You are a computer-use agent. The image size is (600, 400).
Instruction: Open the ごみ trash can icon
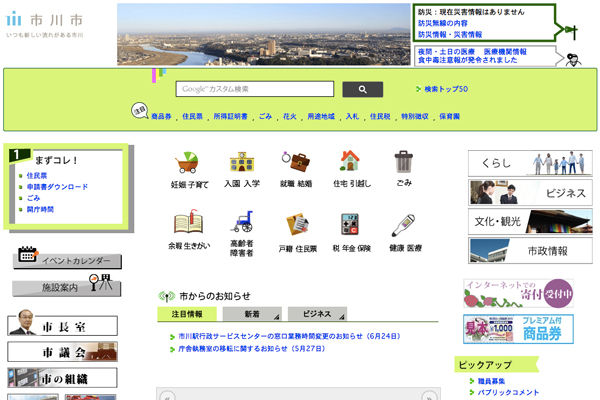tap(404, 162)
